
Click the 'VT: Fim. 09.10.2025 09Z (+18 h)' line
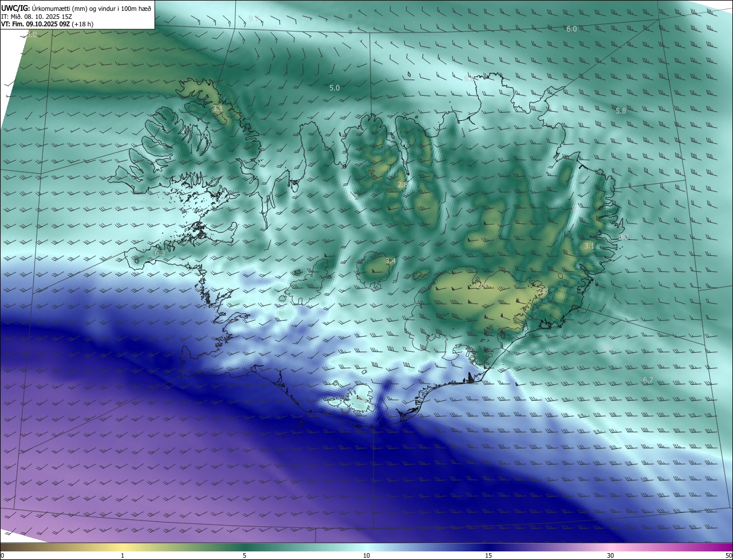point(48,25)
